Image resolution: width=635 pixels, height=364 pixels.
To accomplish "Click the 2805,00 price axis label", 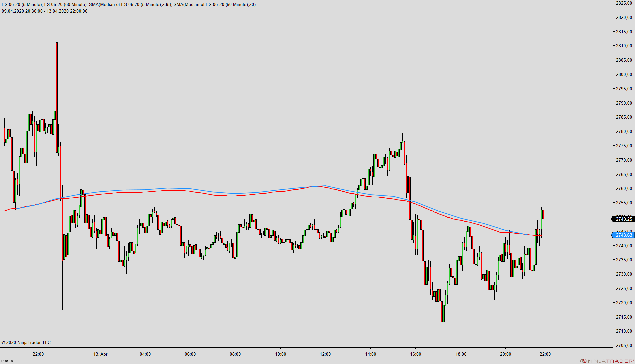I will [x=624, y=60].
